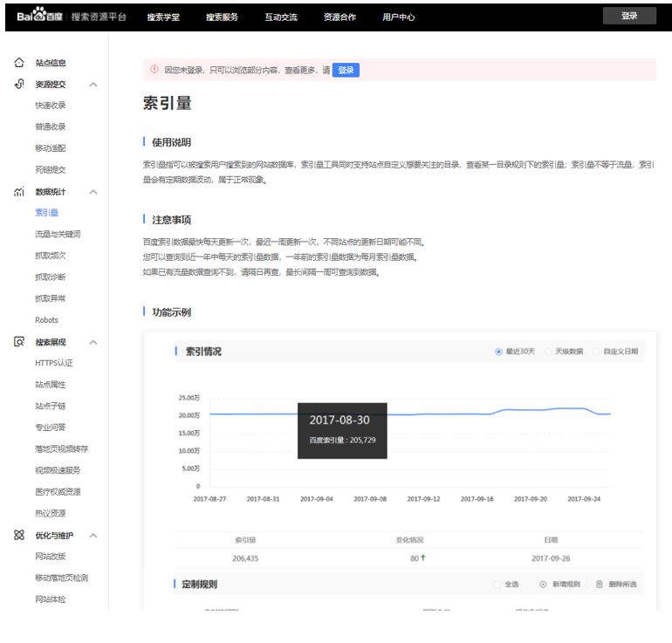This screenshot has height=643, width=672.
Task: Select the 天级数据 radio option
Action: click(x=548, y=352)
